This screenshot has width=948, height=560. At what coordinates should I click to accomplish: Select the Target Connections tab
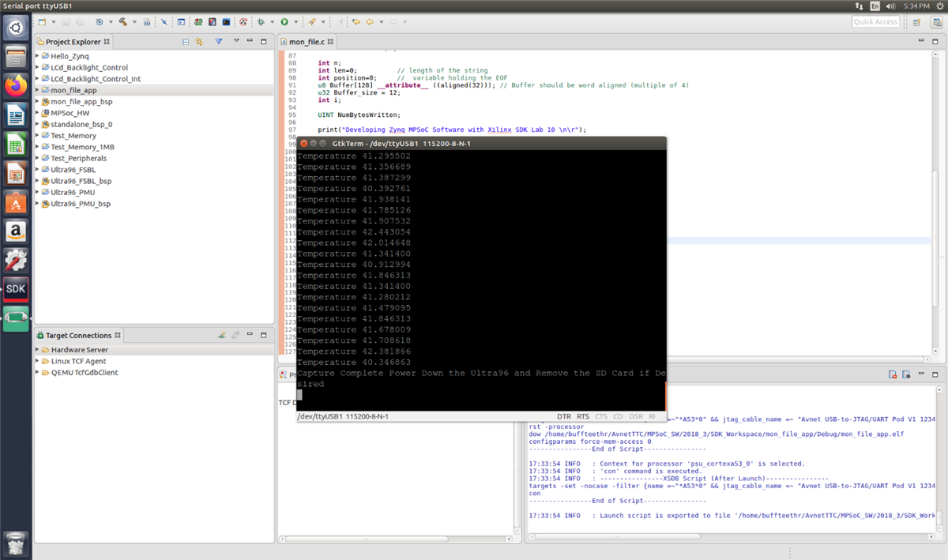coord(78,336)
